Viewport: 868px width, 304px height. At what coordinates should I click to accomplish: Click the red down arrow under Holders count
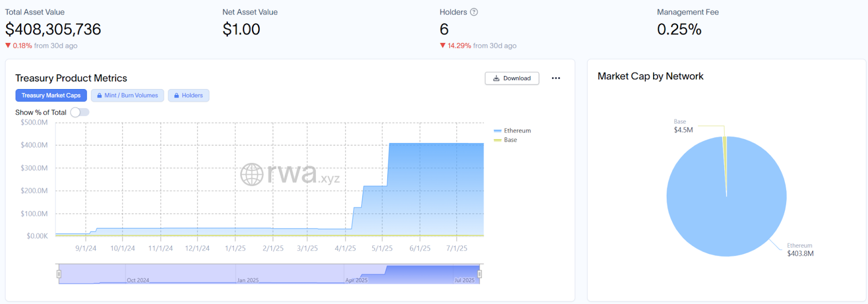pos(443,46)
